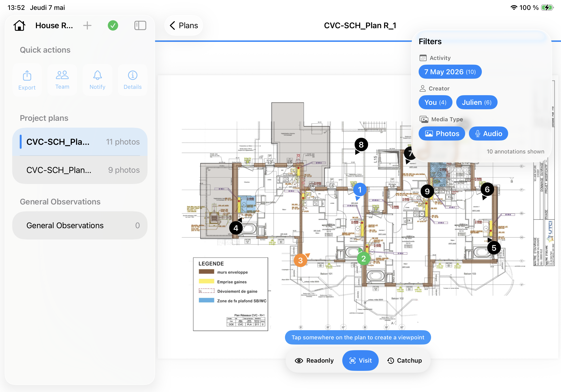This screenshot has height=392, width=561.
Task: Tap the Wi-Fi status icon
Action: (x=514, y=8)
